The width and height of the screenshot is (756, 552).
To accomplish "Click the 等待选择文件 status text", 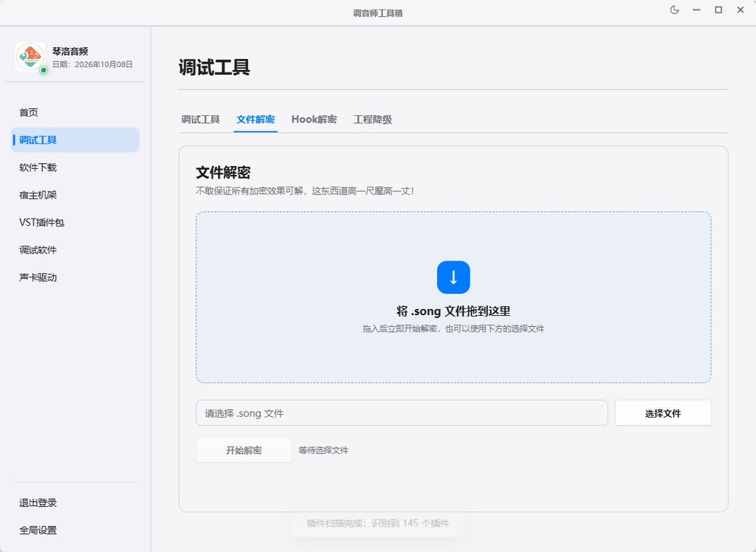I will click(323, 450).
